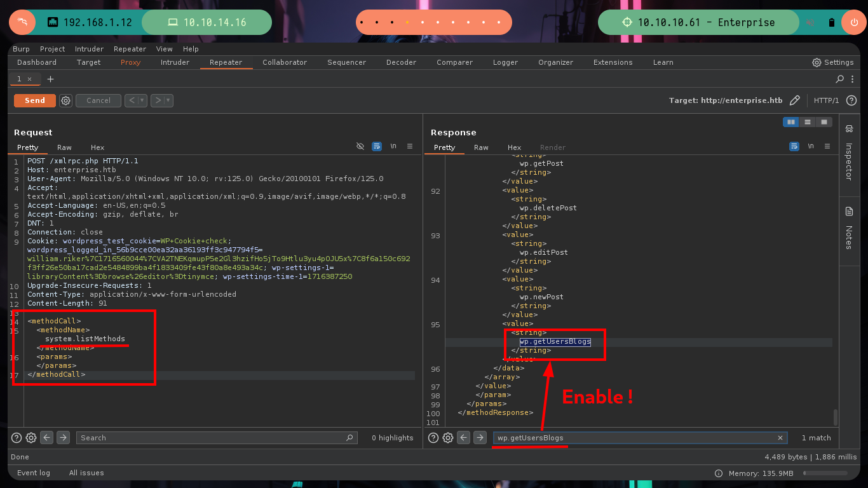
Task: Edit target with the pencil icon
Action: (794, 100)
